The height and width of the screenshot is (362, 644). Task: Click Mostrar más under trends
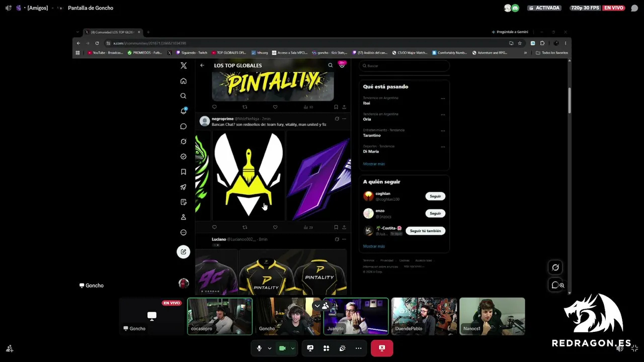pos(374,164)
